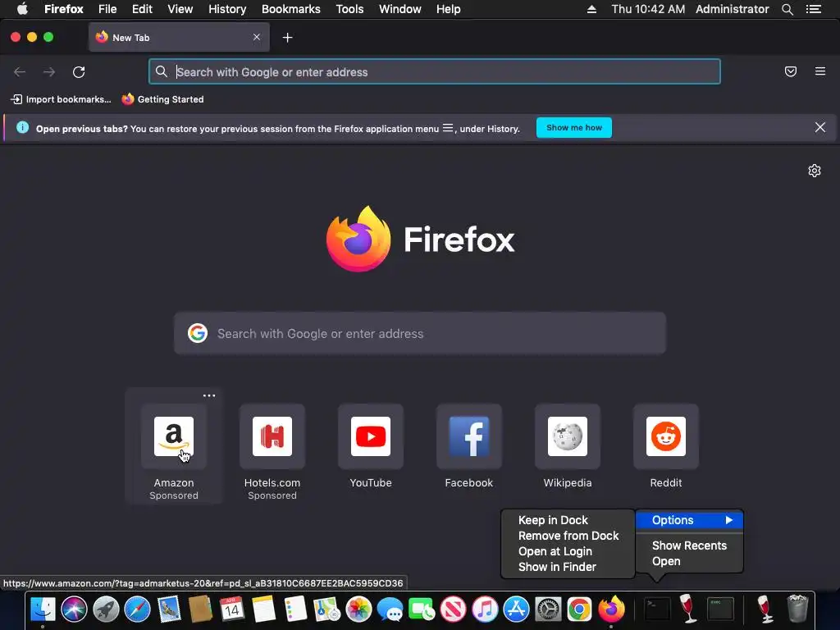Screen dimensions: 840x630
Task: Click the Reload page icon
Action: 79,72
